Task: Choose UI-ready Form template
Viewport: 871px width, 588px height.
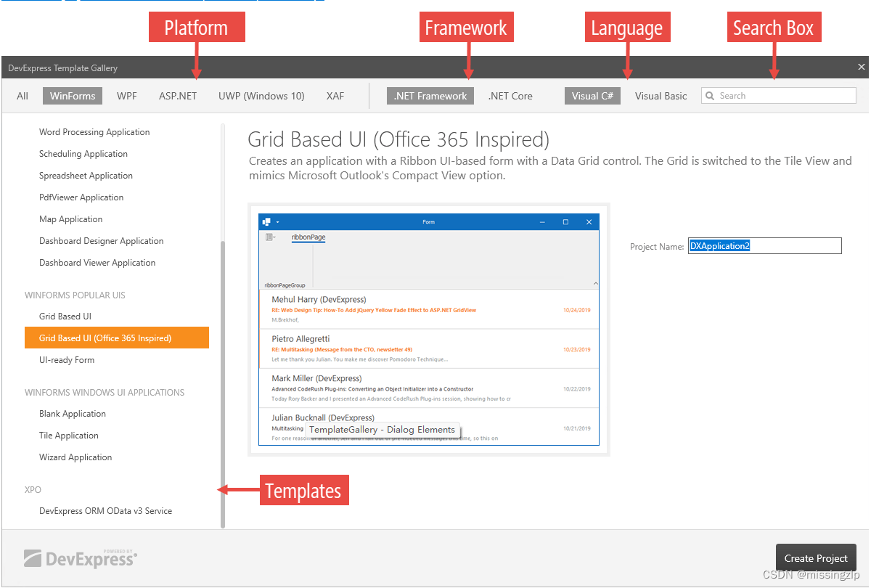Action: 67,360
